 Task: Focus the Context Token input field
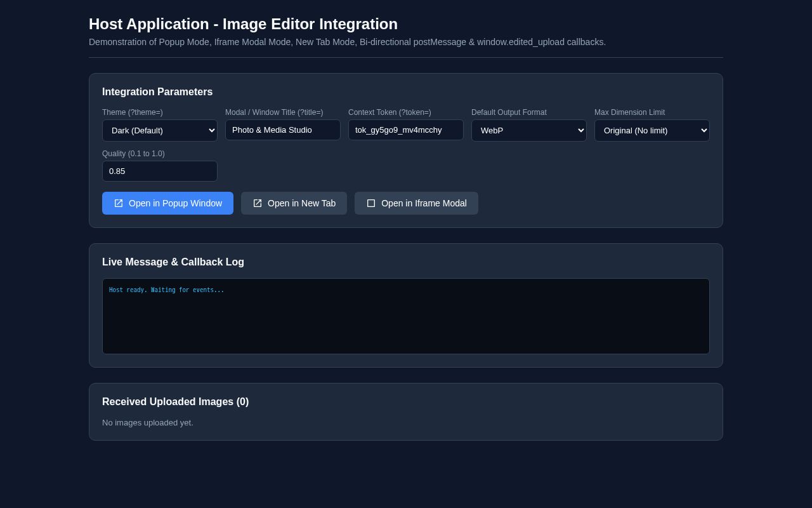coord(406,130)
